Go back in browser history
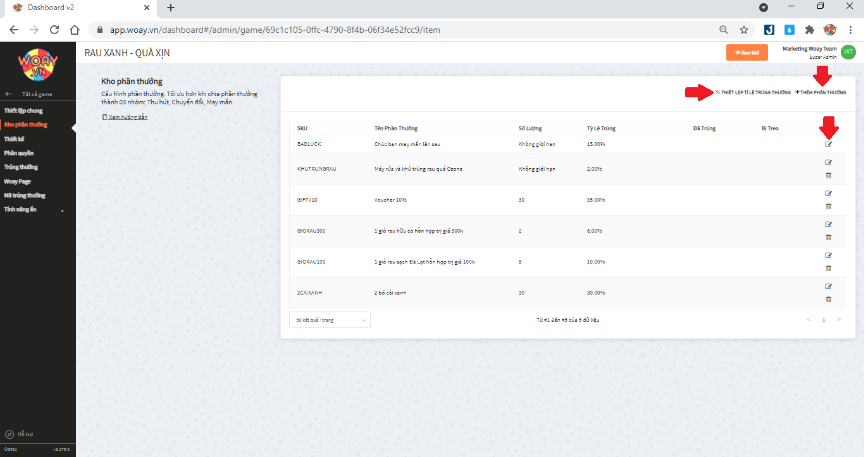The height and width of the screenshot is (457, 868). 14,30
